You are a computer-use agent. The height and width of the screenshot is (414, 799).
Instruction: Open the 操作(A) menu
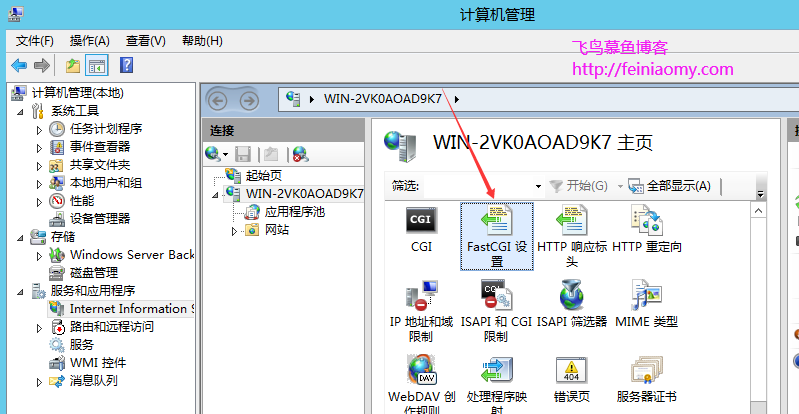(90, 41)
